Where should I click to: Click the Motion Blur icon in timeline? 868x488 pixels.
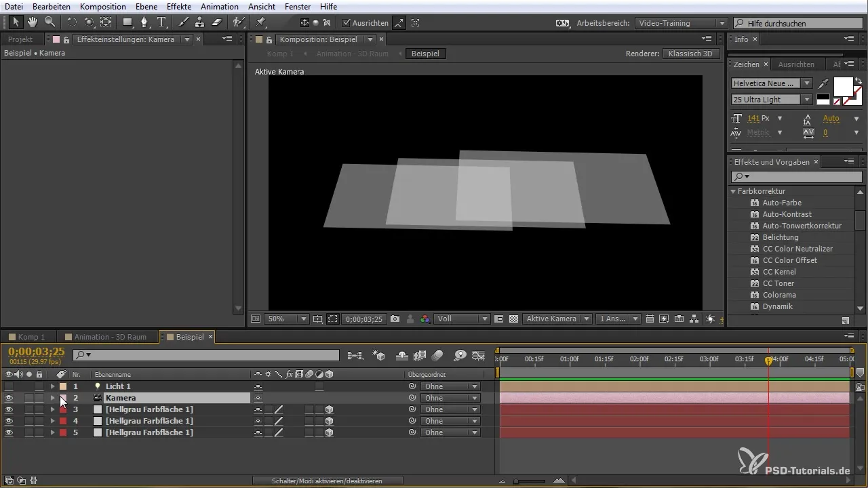pos(437,354)
